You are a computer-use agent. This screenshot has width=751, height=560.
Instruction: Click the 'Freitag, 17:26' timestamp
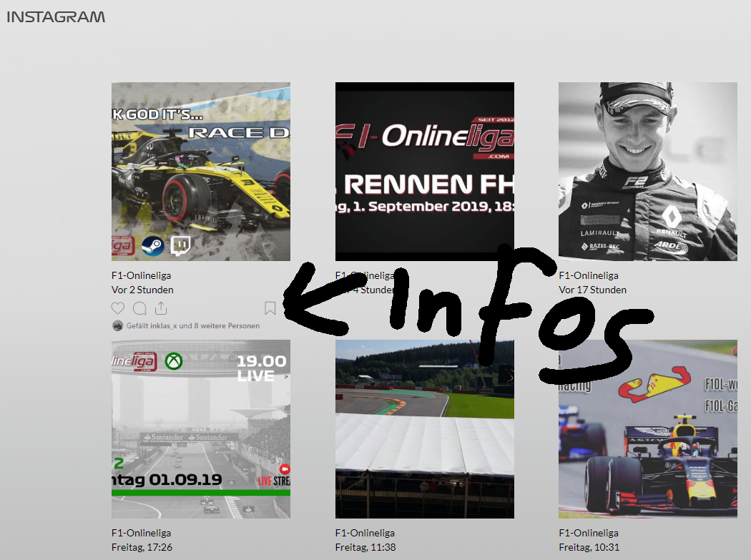click(142, 547)
